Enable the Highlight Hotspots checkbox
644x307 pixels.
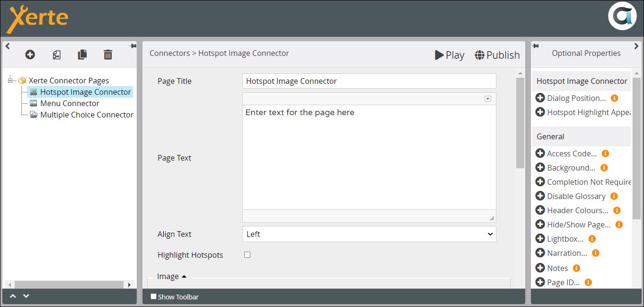tap(247, 255)
